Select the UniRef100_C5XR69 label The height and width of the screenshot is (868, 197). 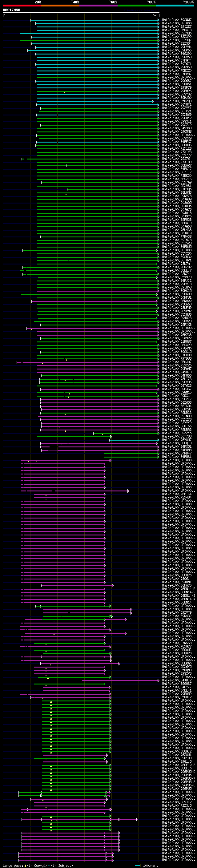[x=177, y=115]
